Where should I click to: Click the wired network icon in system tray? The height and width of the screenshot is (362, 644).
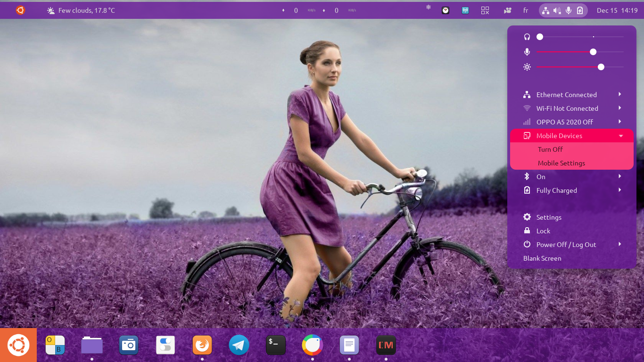[546, 10]
